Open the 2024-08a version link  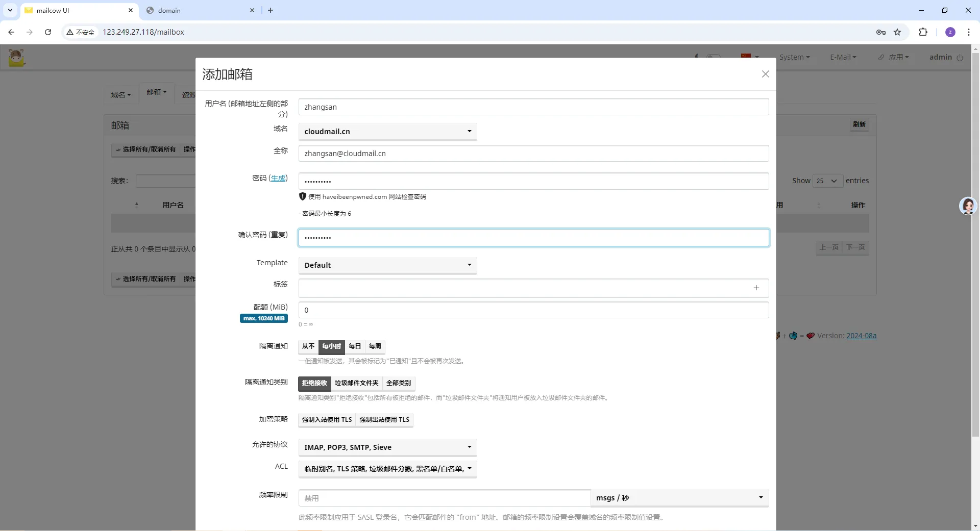click(x=862, y=336)
